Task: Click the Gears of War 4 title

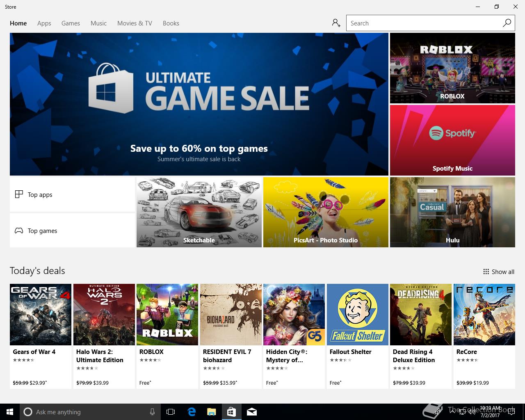Action: pos(34,352)
